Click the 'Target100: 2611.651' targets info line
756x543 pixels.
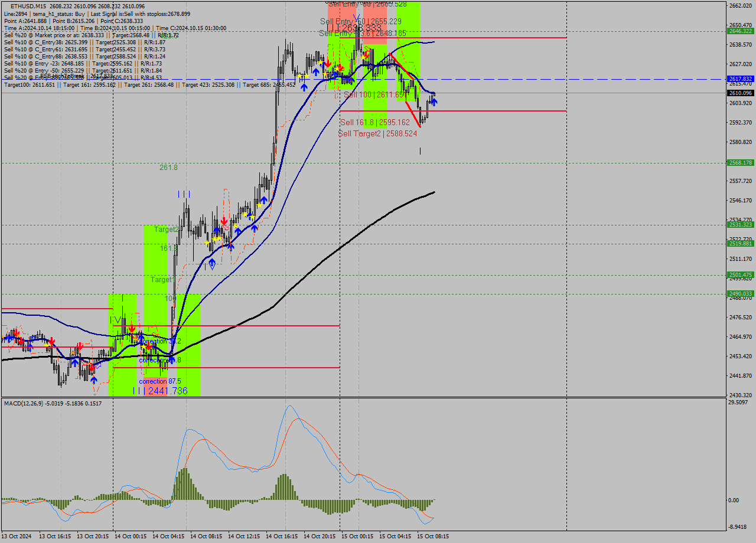pyautogui.click(x=149, y=85)
